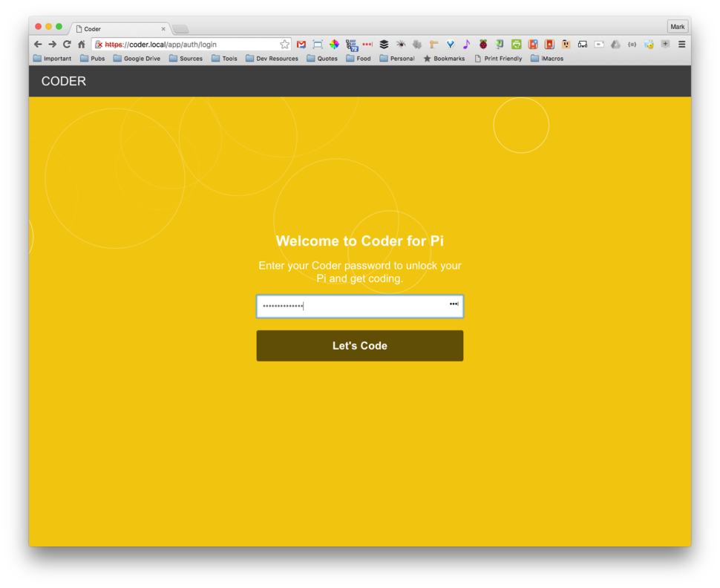Viewport: 720px width, 588px height.
Task: Click the purple music note extension
Action: pyautogui.click(x=467, y=45)
